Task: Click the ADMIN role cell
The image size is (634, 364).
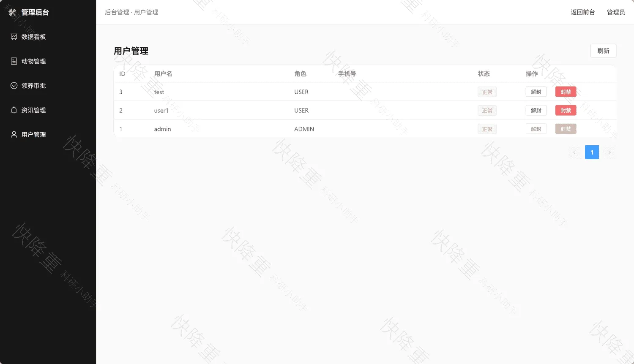Action: (304, 129)
